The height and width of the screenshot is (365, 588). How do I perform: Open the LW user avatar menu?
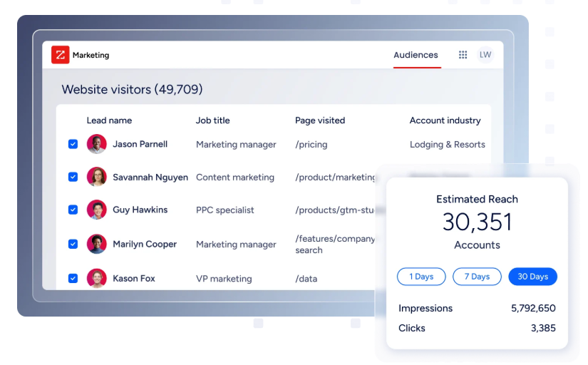pyautogui.click(x=485, y=55)
